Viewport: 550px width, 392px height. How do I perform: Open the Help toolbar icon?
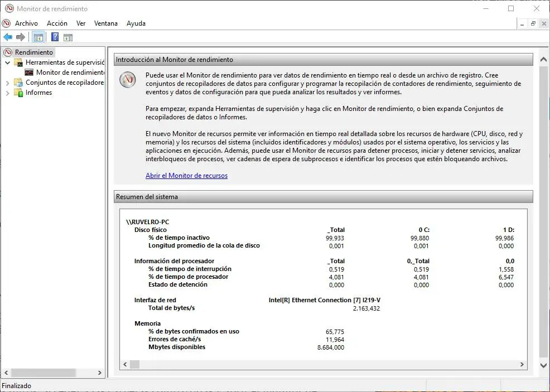point(55,37)
